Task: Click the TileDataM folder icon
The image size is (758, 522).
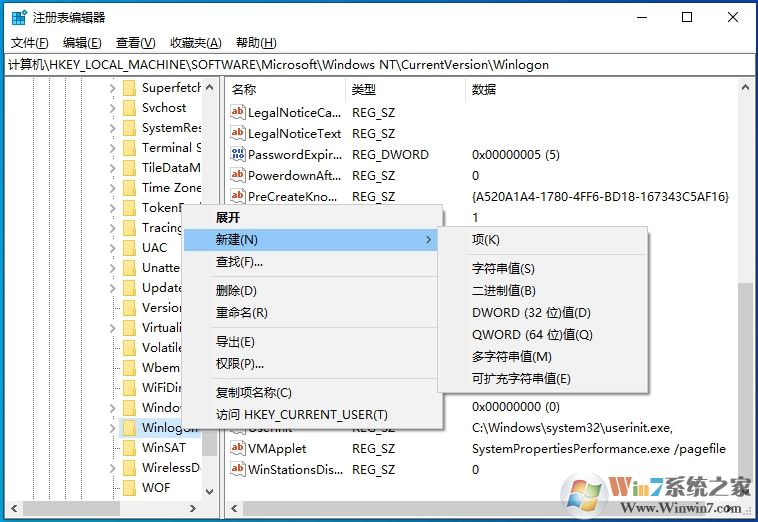Action: click(129, 168)
